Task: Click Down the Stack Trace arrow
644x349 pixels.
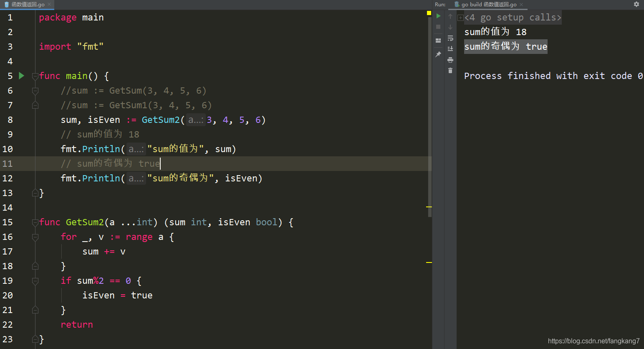Action: 450,27
